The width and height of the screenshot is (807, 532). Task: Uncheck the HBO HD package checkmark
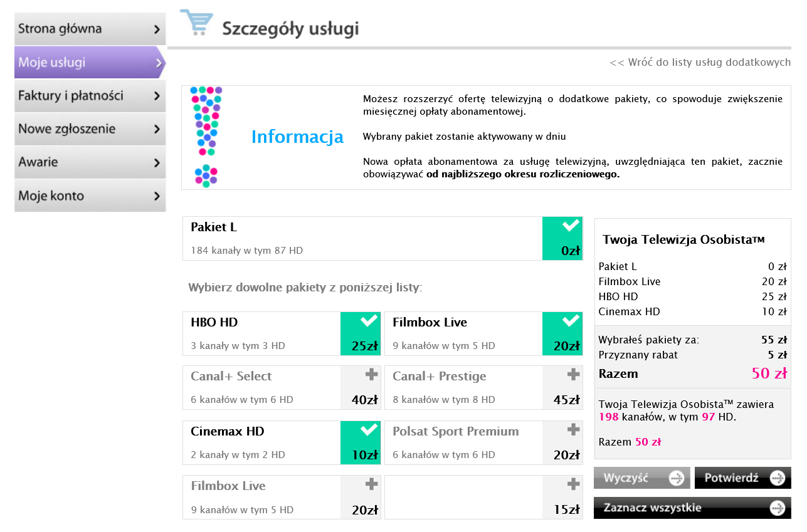(x=369, y=321)
